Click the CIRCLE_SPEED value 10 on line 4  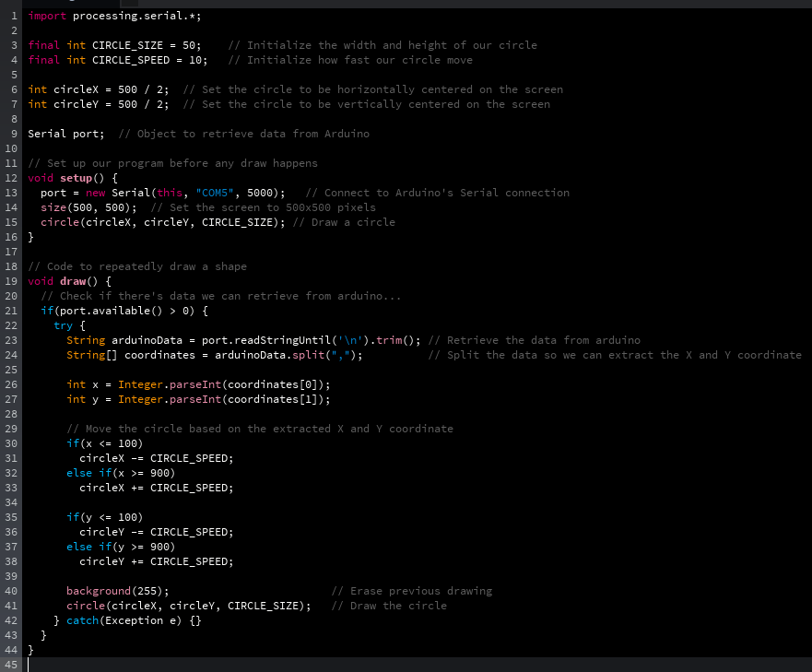point(196,60)
